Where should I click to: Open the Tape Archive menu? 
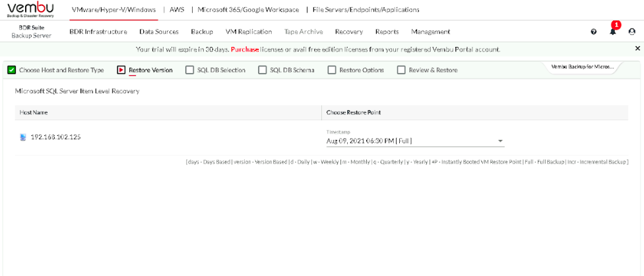point(304,32)
